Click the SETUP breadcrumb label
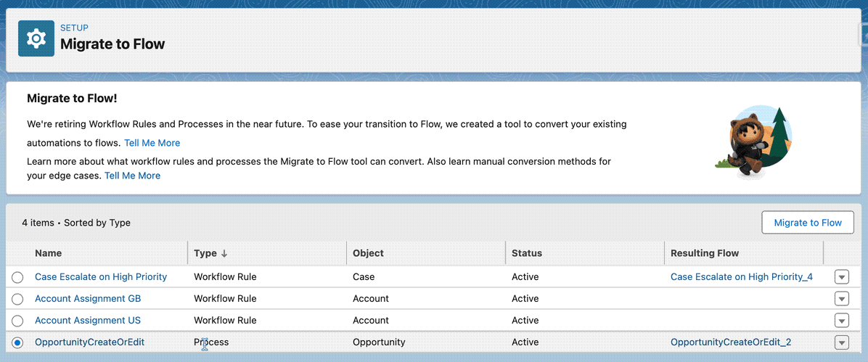Viewport: 868px width, 362px height. tap(74, 28)
